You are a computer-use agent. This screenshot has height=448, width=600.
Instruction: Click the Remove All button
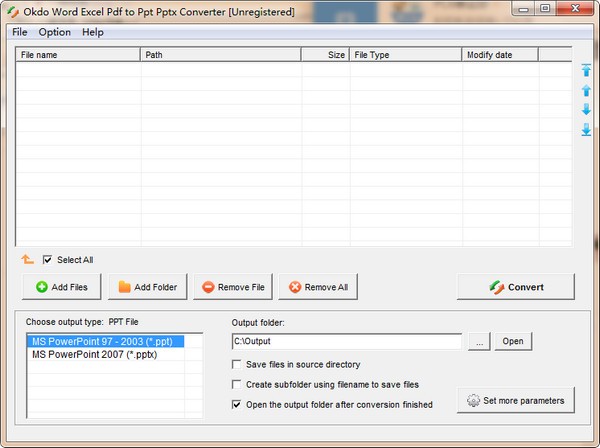[x=318, y=287]
